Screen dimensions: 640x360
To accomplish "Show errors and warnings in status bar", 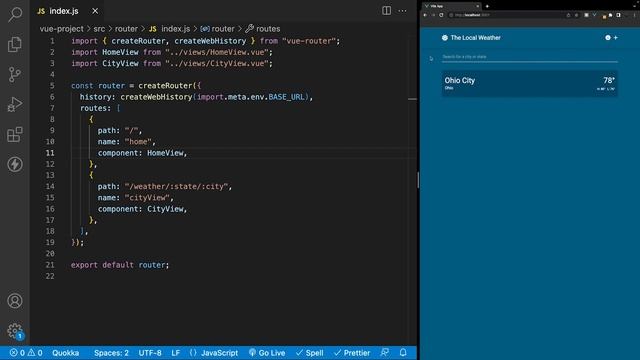I will [26, 353].
